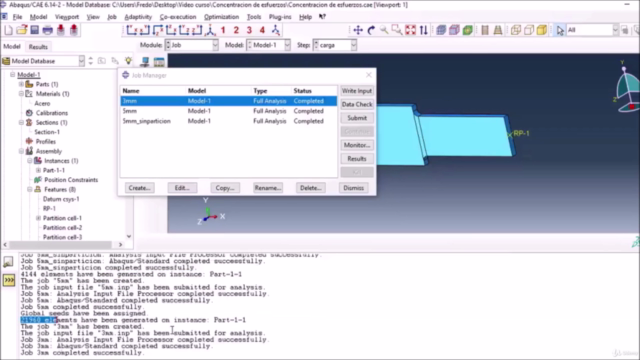Open the Job menu
Screen dimensions: 640x360
(x=112, y=17)
